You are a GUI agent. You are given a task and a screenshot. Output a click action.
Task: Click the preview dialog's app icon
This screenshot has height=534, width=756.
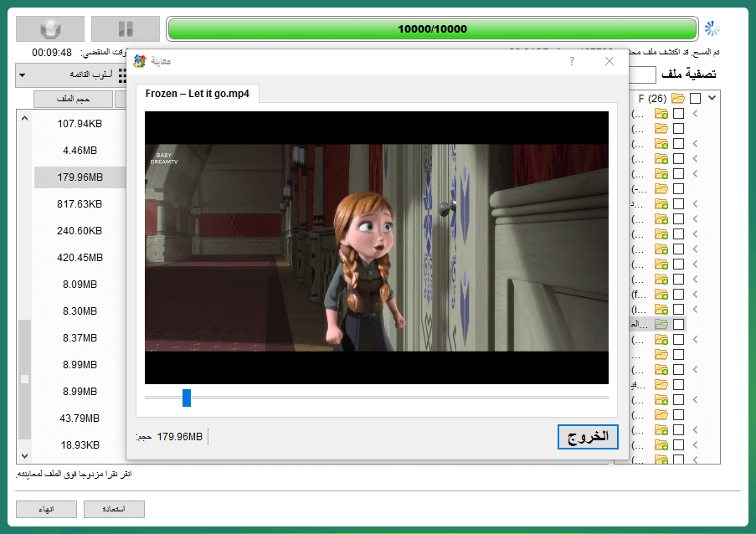[140, 61]
